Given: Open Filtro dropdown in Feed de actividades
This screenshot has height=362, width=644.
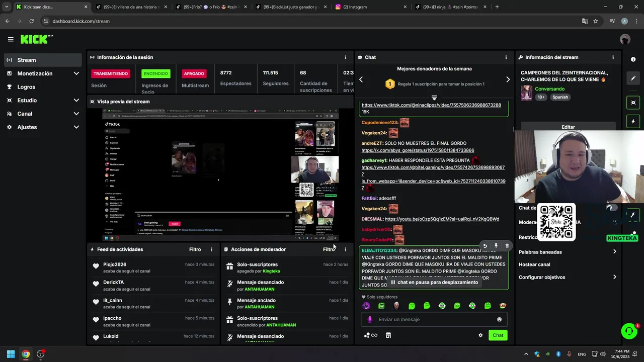Looking at the screenshot, I should 195,249.
